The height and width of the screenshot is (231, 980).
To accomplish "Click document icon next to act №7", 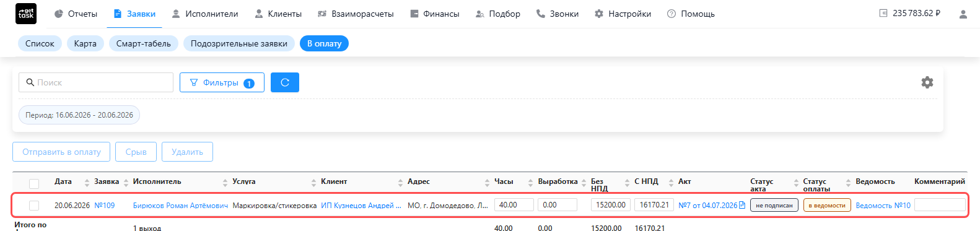I will (742, 205).
